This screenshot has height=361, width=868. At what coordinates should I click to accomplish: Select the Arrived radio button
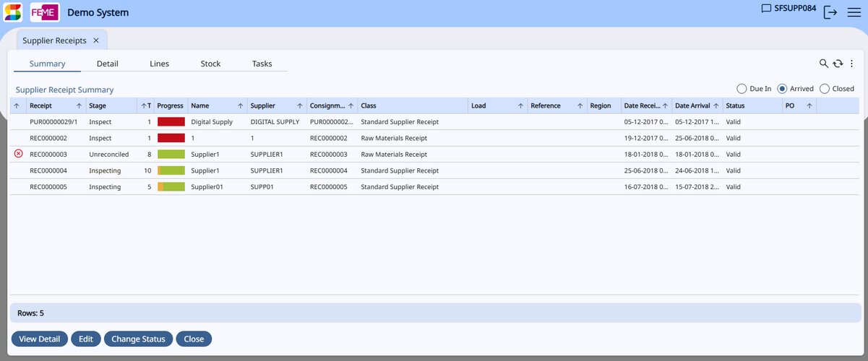coord(782,89)
